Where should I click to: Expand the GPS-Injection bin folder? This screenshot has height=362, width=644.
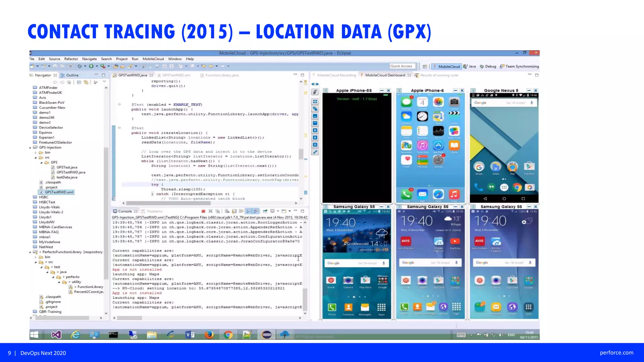pos(36,152)
